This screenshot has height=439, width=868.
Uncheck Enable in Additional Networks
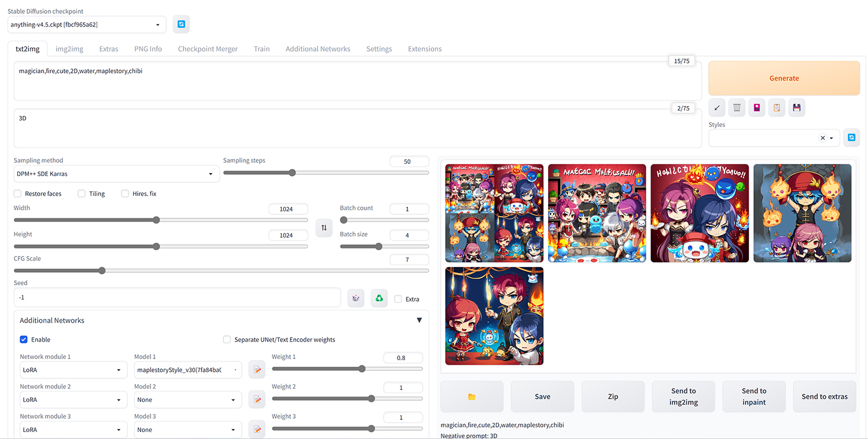tap(24, 339)
